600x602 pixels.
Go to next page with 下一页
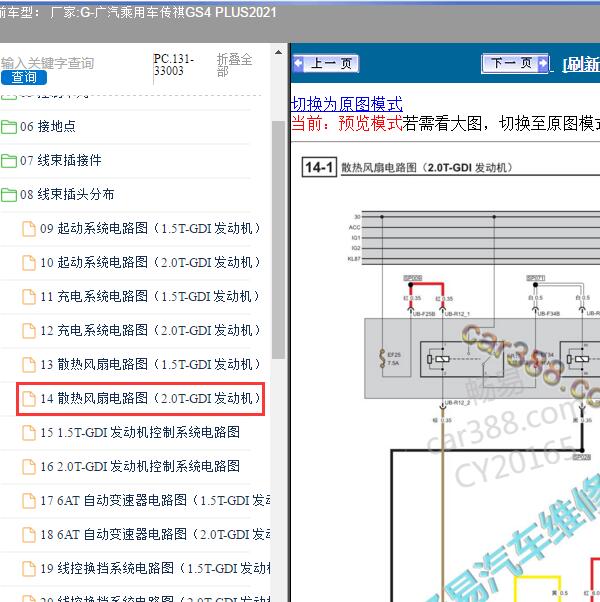point(515,63)
